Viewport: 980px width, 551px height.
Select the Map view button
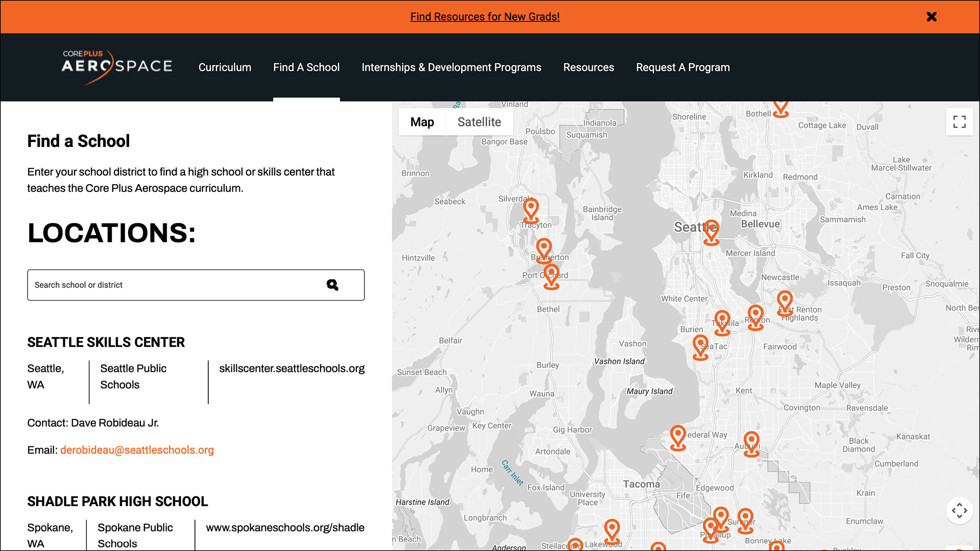[x=422, y=122]
